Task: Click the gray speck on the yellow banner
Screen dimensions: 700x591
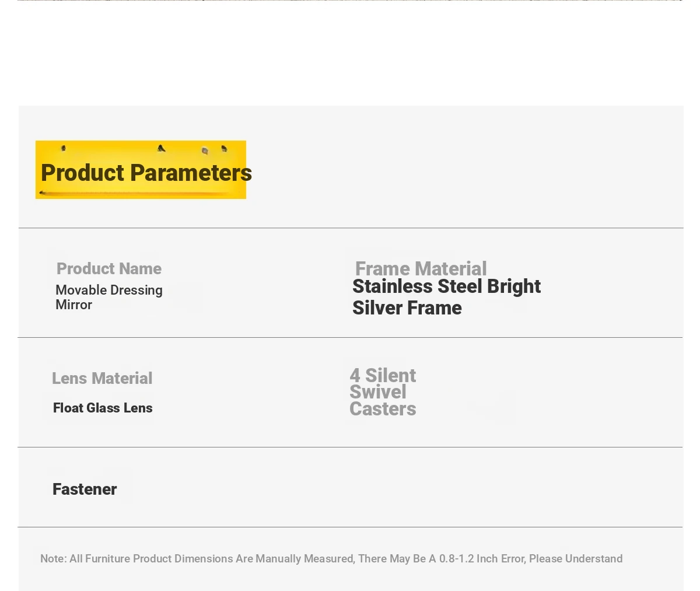Action: point(205,151)
